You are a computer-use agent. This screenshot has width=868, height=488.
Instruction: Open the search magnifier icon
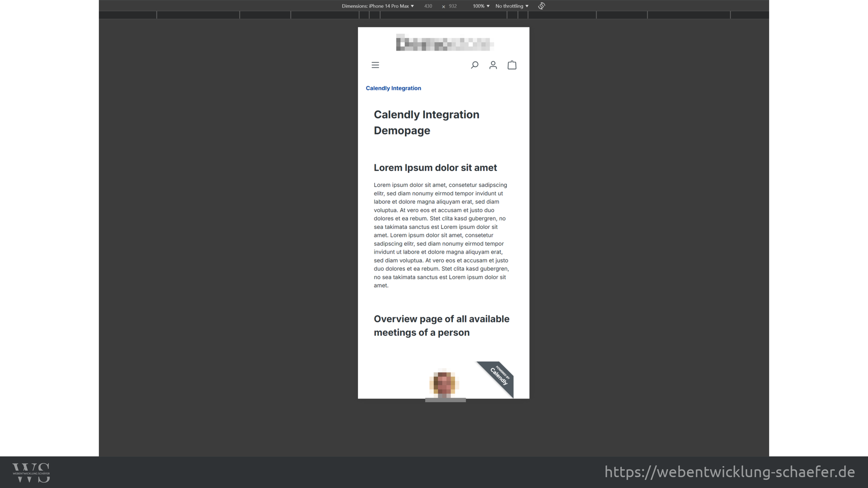pyautogui.click(x=474, y=65)
